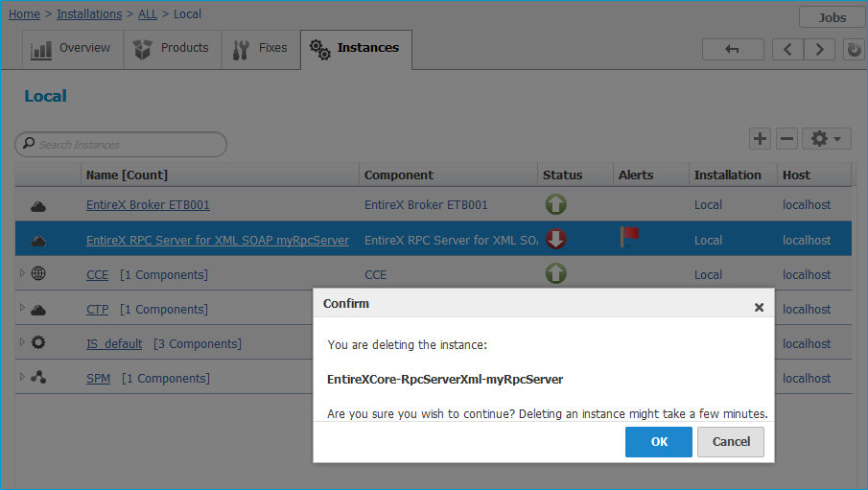Click red down status icon for myRpcServer
868x490 pixels.
tap(555, 239)
